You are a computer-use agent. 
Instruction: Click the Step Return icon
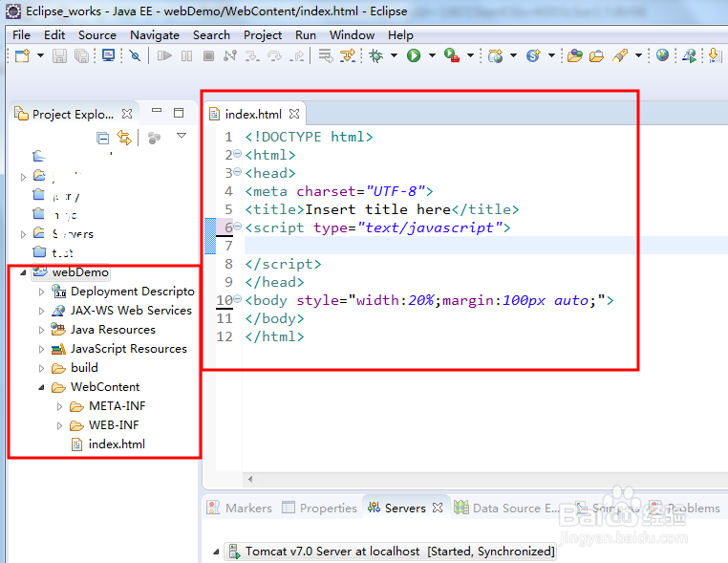pos(297,56)
